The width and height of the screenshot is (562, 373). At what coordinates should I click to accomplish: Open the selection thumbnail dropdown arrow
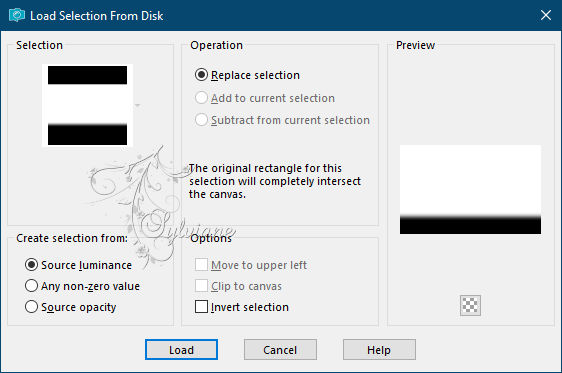(x=137, y=105)
